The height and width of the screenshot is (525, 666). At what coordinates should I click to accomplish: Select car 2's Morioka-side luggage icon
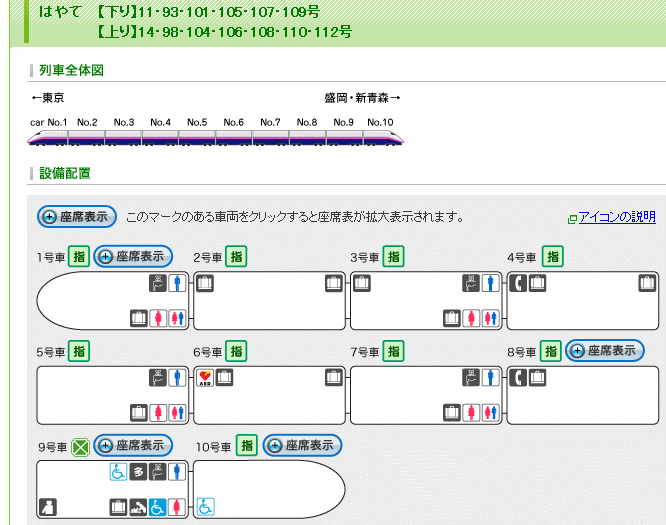[334, 283]
